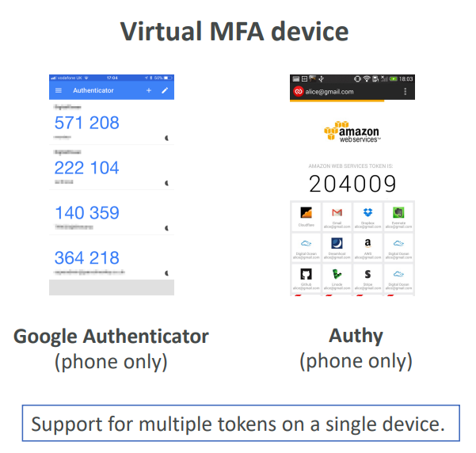Select the Gmail account tile
The width and height of the screenshot is (476, 453).
coord(337,215)
